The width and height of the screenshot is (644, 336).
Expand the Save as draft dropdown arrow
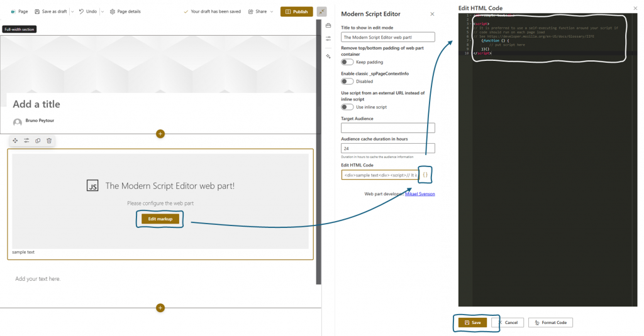point(72,11)
